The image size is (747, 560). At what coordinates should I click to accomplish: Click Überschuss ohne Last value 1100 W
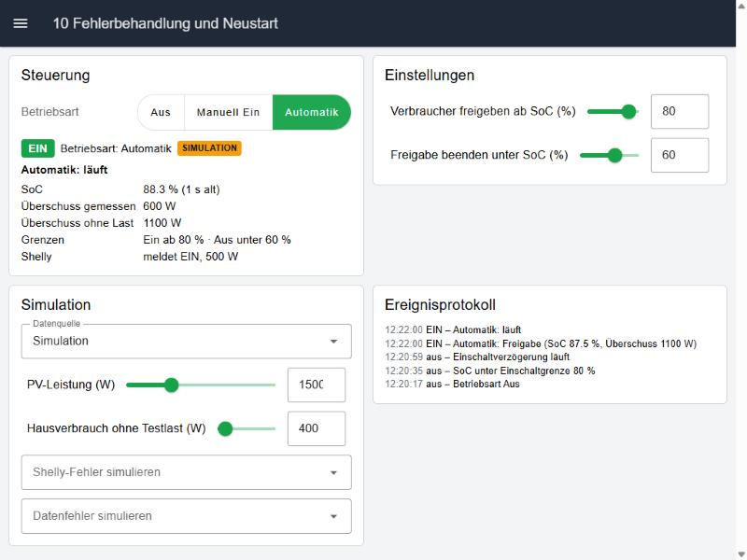click(x=162, y=223)
